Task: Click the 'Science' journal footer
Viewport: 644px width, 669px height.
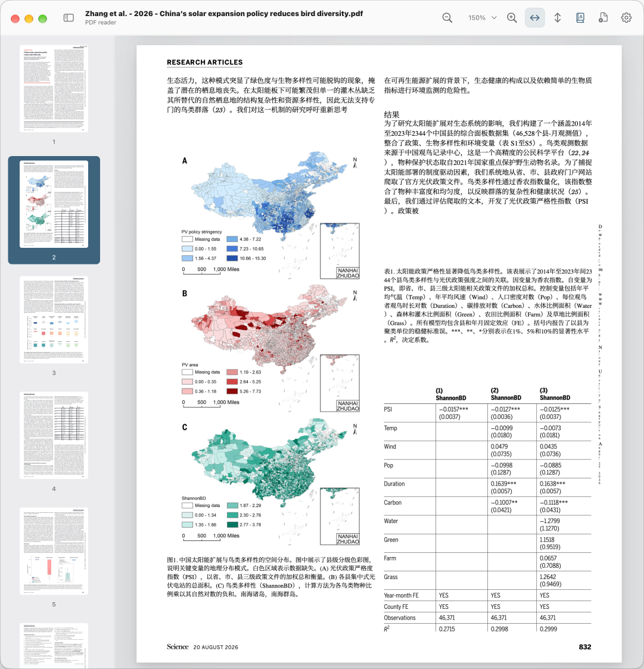Action: (x=178, y=647)
